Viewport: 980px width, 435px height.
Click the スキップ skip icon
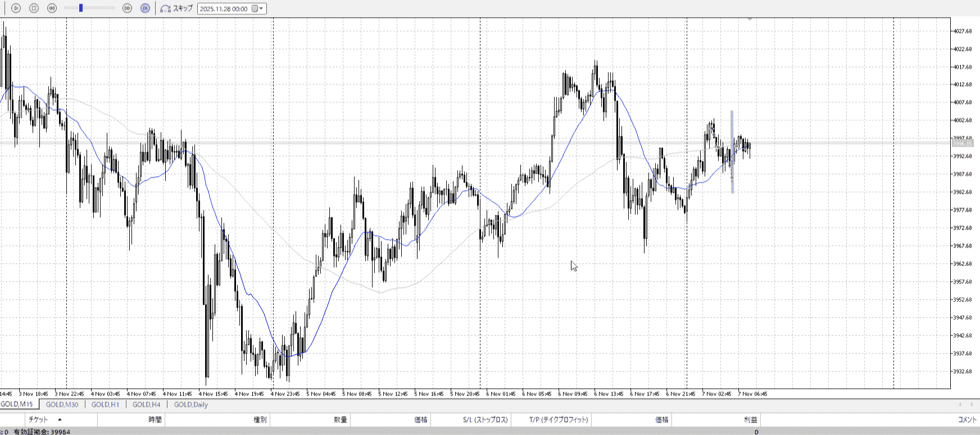[166, 8]
